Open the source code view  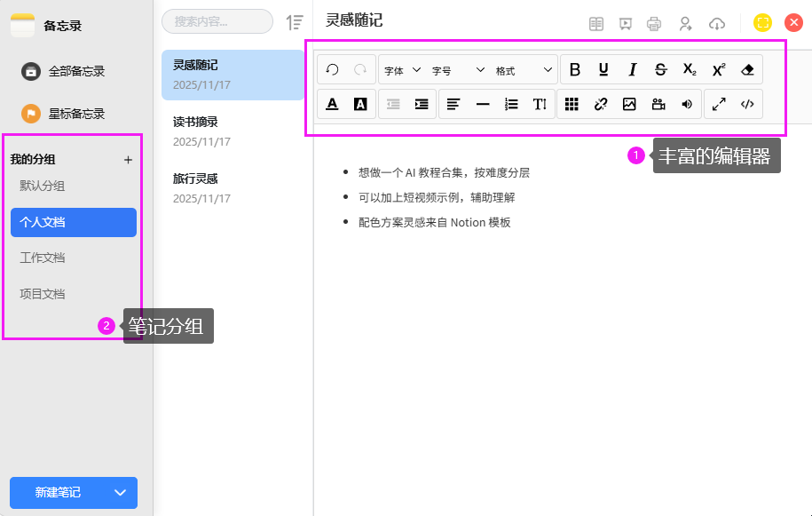click(x=747, y=104)
